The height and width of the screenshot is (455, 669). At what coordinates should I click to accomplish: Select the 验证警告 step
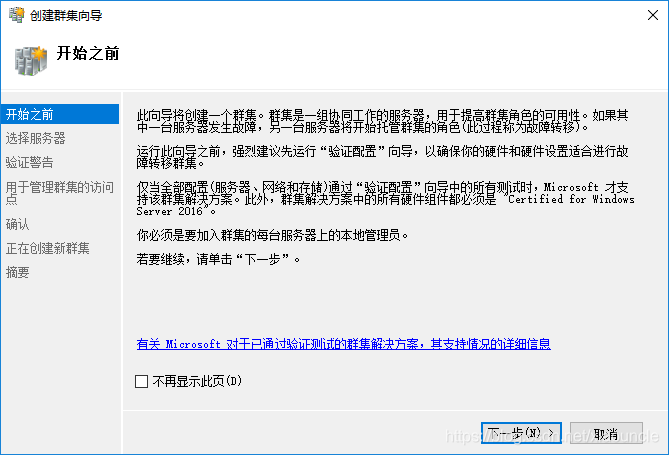(x=29, y=162)
